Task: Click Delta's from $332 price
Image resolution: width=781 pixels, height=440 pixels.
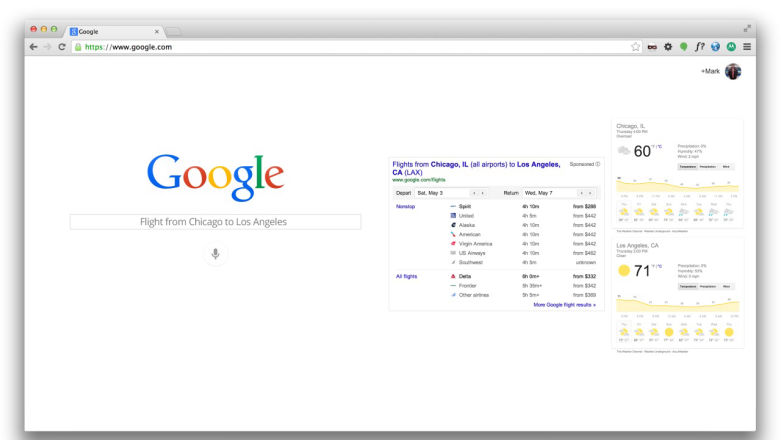Action: (584, 276)
